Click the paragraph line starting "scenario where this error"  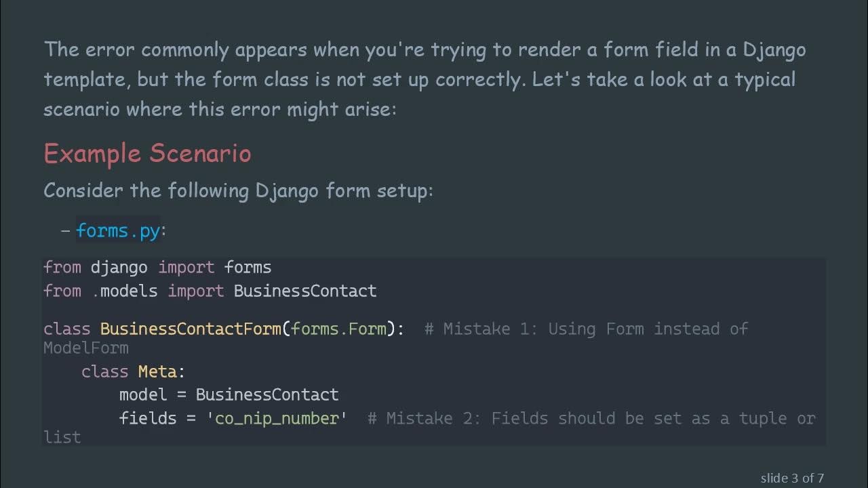tap(220, 108)
